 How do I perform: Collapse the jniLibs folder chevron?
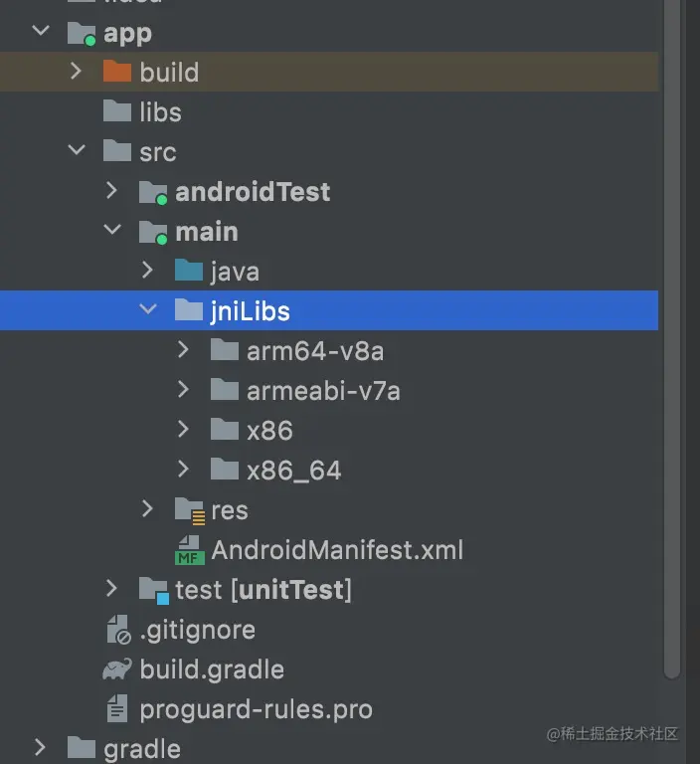click(148, 310)
